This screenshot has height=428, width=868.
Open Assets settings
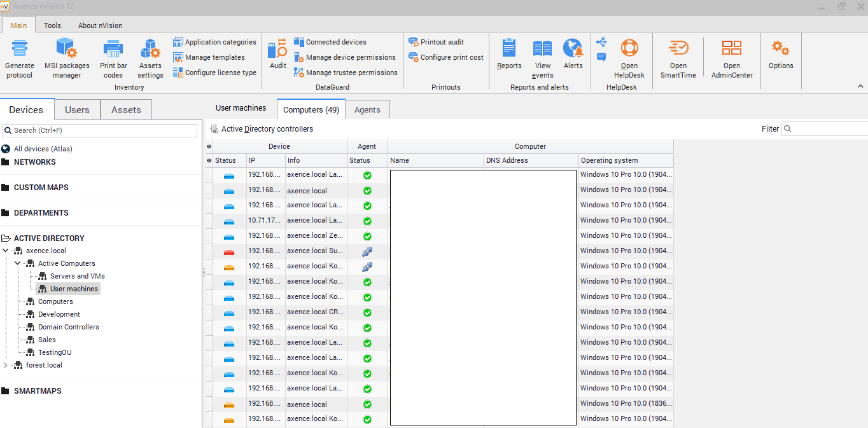tap(150, 50)
